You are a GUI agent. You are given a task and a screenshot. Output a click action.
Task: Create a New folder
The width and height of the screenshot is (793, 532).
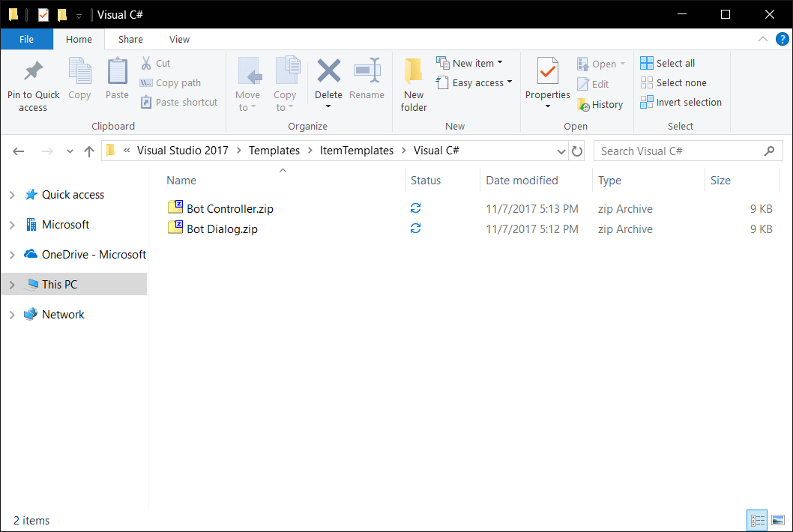(414, 85)
